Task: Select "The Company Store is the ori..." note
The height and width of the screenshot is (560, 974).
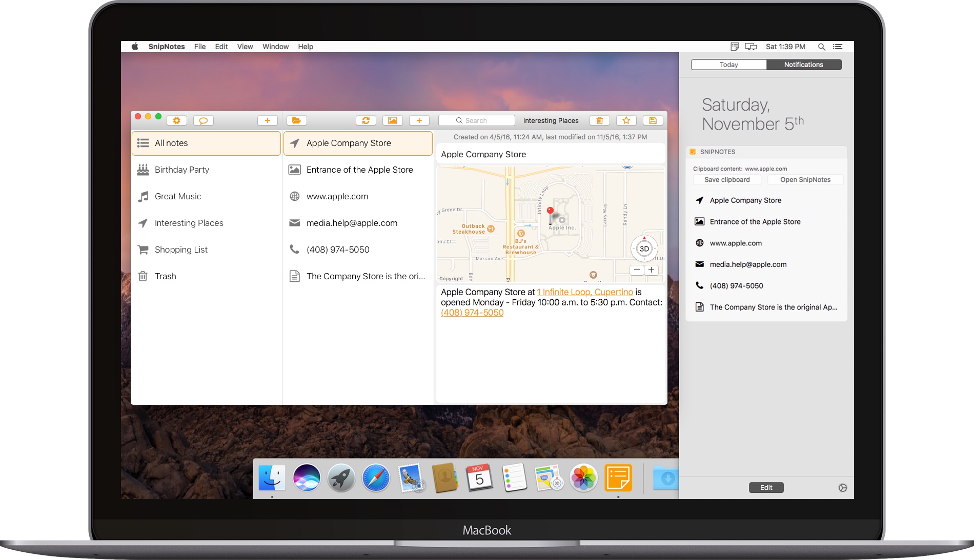Action: (358, 276)
